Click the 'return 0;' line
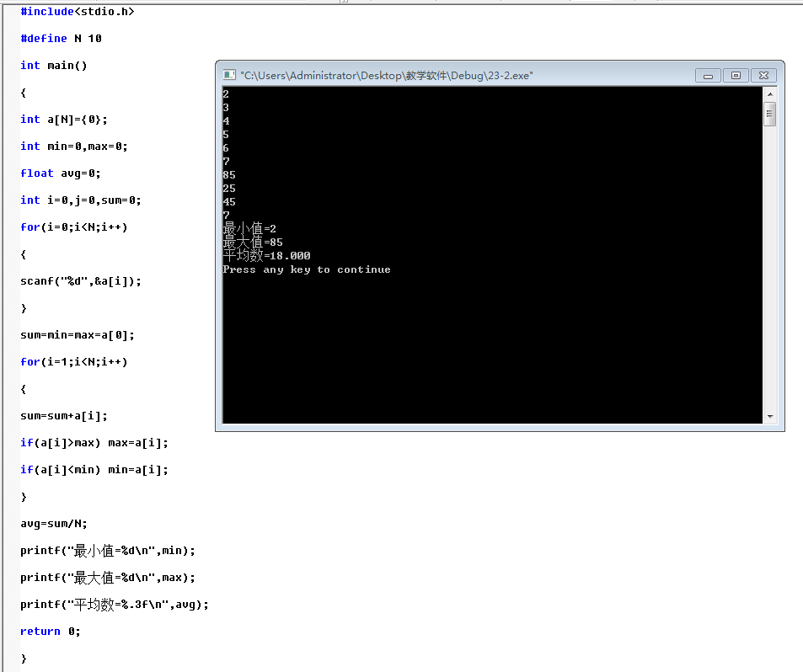Viewport: 803px width, 672px height. [x=51, y=632]
